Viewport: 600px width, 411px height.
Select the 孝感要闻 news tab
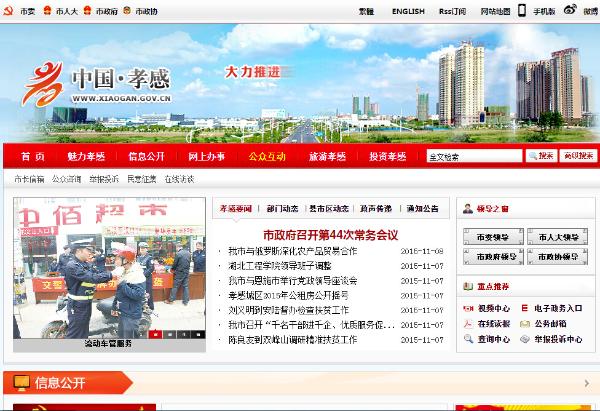[x=236, y=209]
